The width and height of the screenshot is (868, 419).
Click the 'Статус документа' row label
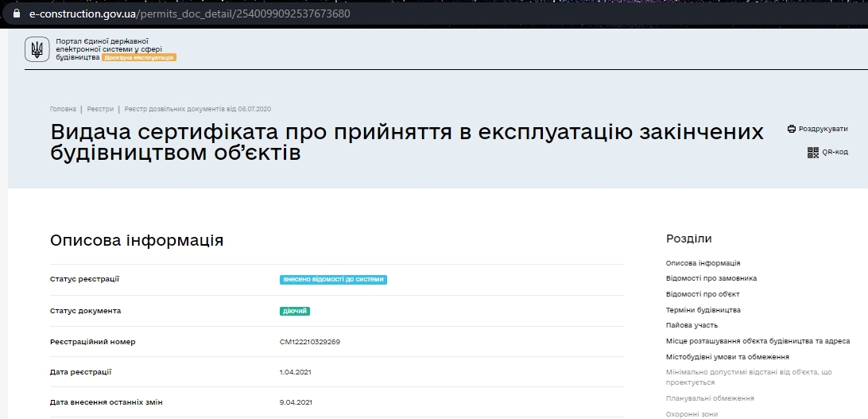[85, 311]
